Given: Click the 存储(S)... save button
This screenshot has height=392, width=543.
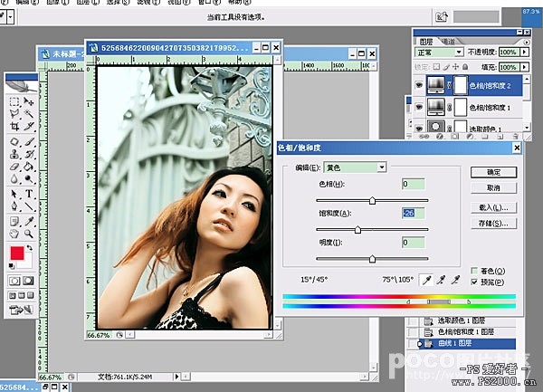Looking at the screenshot, I should (x=493, y=224).
